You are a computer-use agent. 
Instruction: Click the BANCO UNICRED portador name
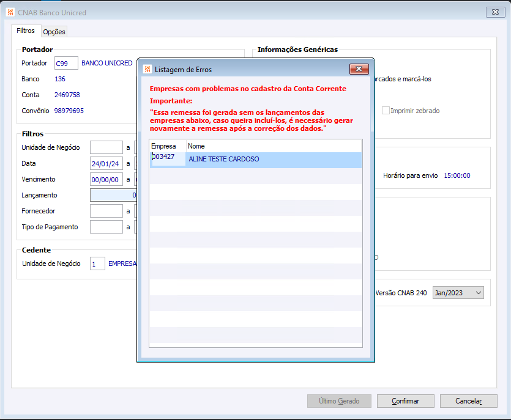point(107,63)
